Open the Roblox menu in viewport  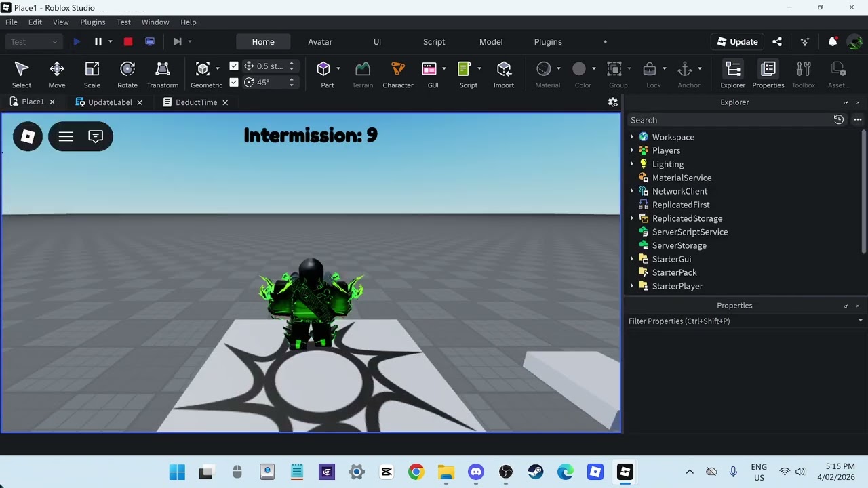28,136
